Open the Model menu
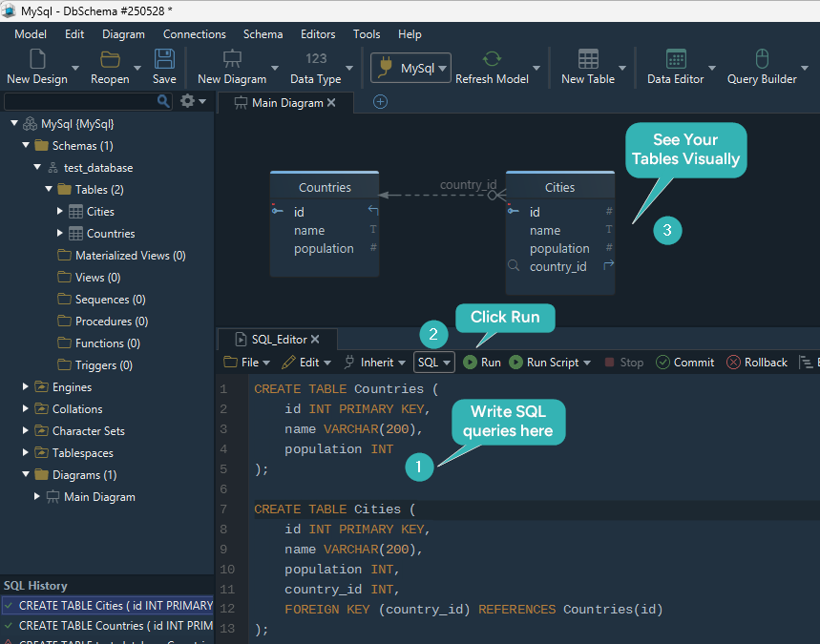The image size is (820, 644). pyautogui.click(x=31, y=34)
